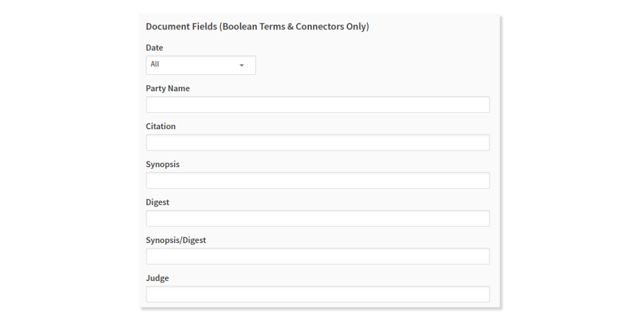
Task: Click into the Citation text box
Action: tap(317, 143)
